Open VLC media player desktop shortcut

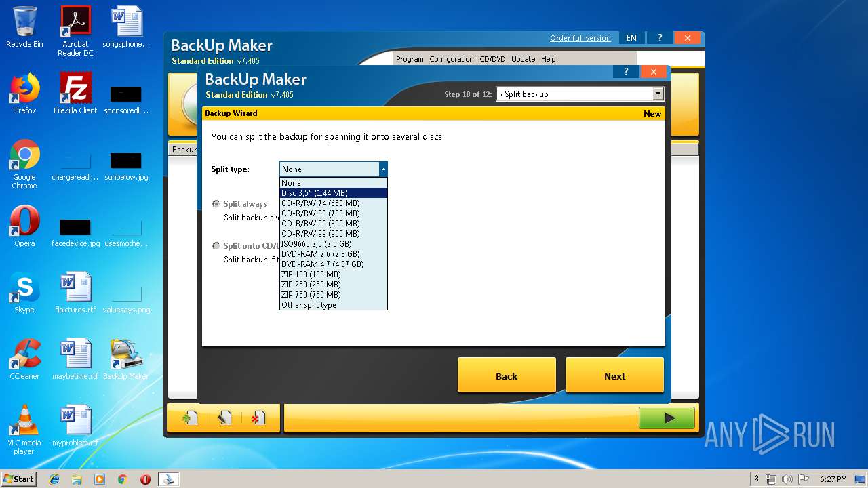(x=24, y=430)
